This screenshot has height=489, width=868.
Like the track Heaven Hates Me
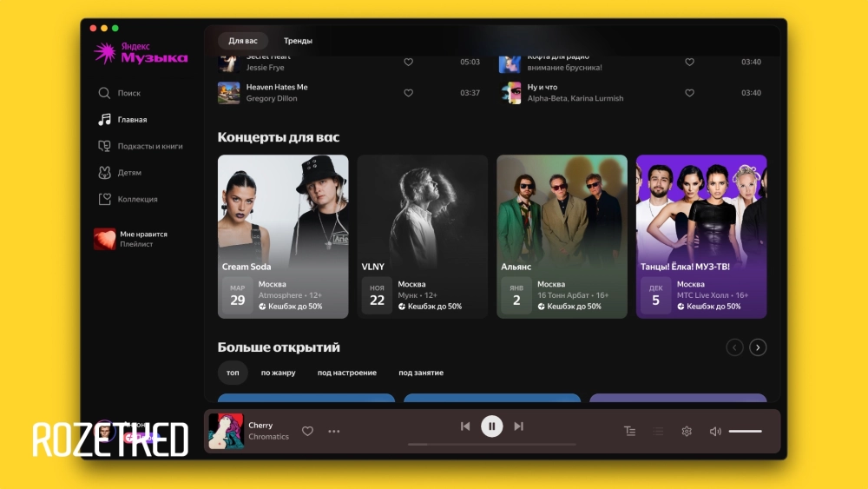pos(409,93)
